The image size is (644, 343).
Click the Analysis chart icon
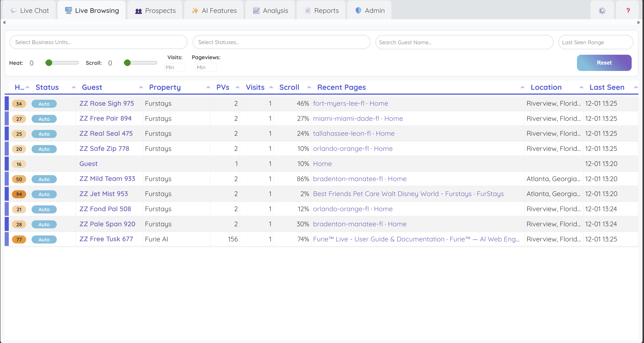click(x=256, y=10)
